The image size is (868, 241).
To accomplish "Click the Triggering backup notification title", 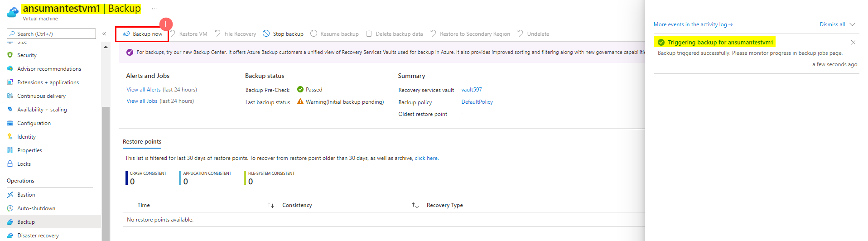I will [x=720, y=42].
